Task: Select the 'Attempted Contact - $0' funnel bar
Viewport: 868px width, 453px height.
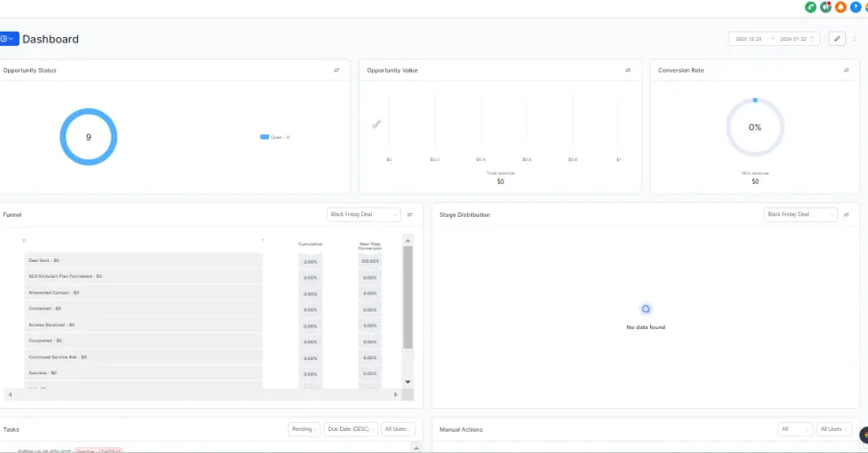Action: (143, 293)
